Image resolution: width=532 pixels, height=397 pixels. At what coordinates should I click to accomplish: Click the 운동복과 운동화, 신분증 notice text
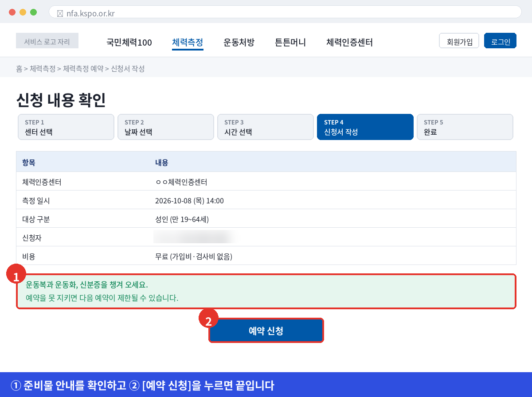[87, 284]
